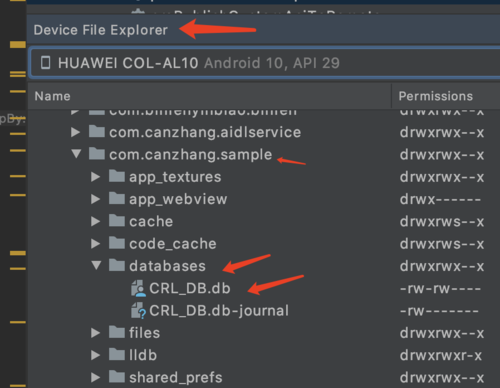Expand the app_textures folder
Image resolution: width=500 pixels, height=388 pixels.
pyautogui.click(x=96, y=177)
